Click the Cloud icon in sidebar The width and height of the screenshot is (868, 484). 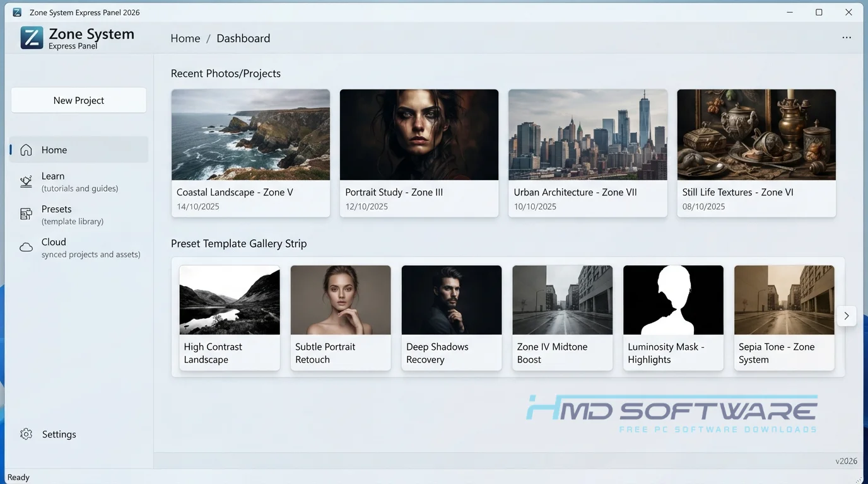point(26,248)
